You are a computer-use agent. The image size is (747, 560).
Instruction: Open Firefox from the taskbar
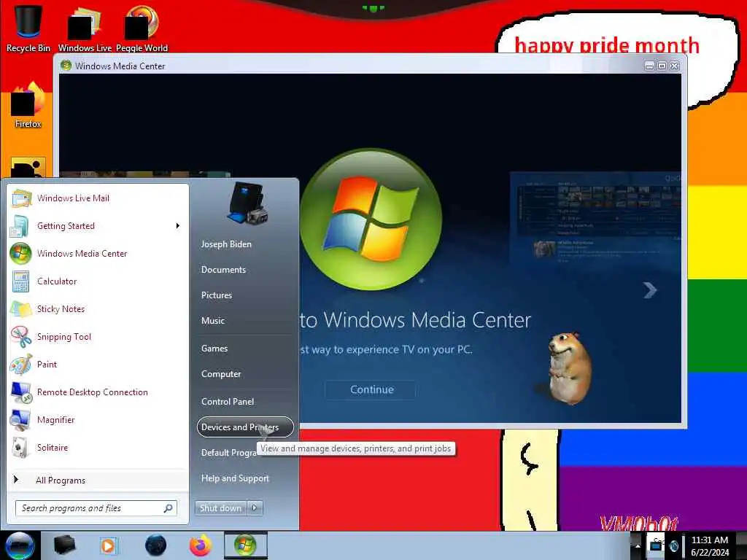pyautogui.click(x=201, y=545)
